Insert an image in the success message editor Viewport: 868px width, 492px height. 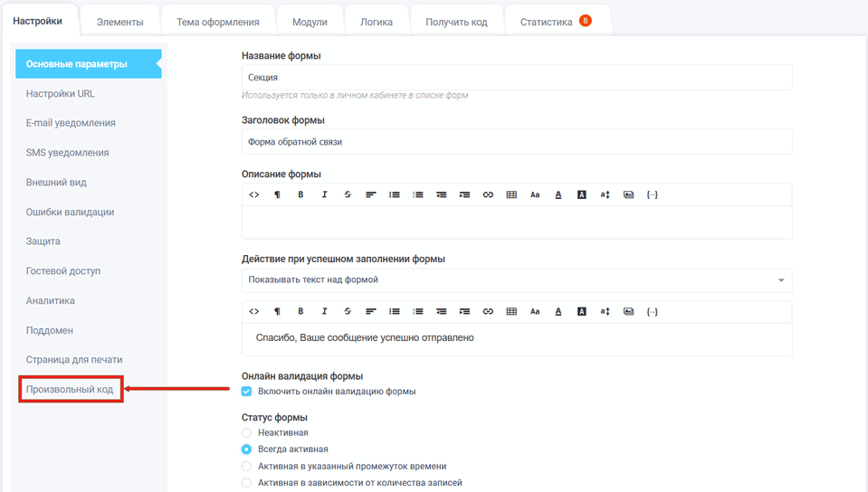pyautogui.click(x=628, y=312)
